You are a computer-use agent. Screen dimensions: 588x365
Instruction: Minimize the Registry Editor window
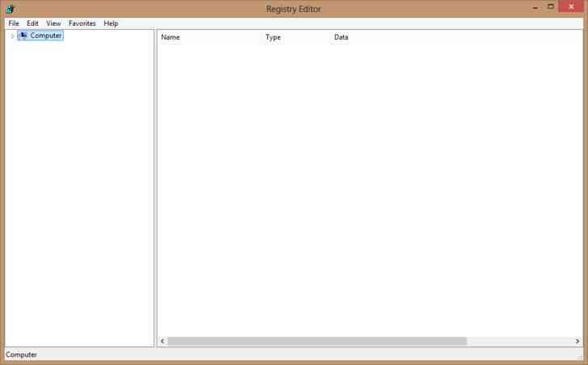tap(535, 7)
